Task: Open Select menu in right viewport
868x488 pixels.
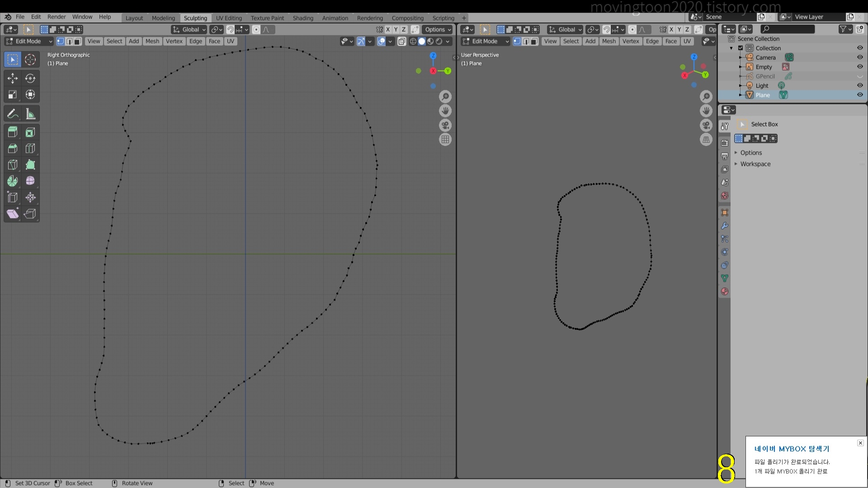Action: pos(571,41)
